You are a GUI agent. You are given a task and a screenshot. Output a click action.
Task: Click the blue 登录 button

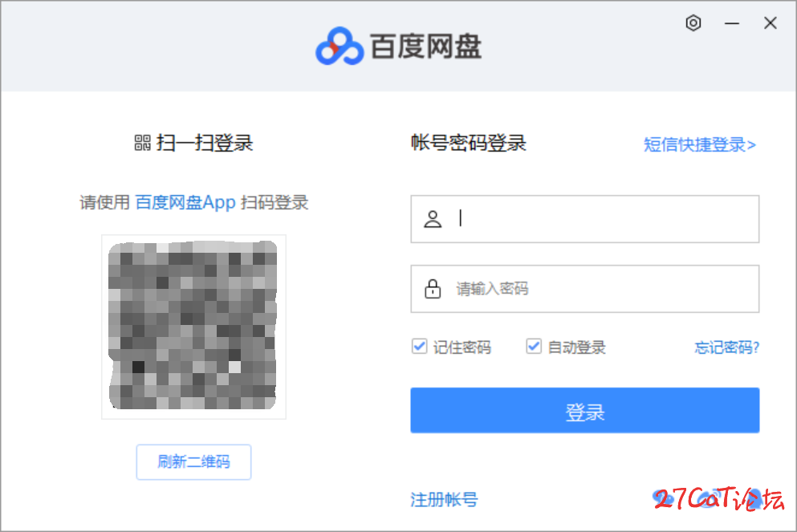pos(584,411)
